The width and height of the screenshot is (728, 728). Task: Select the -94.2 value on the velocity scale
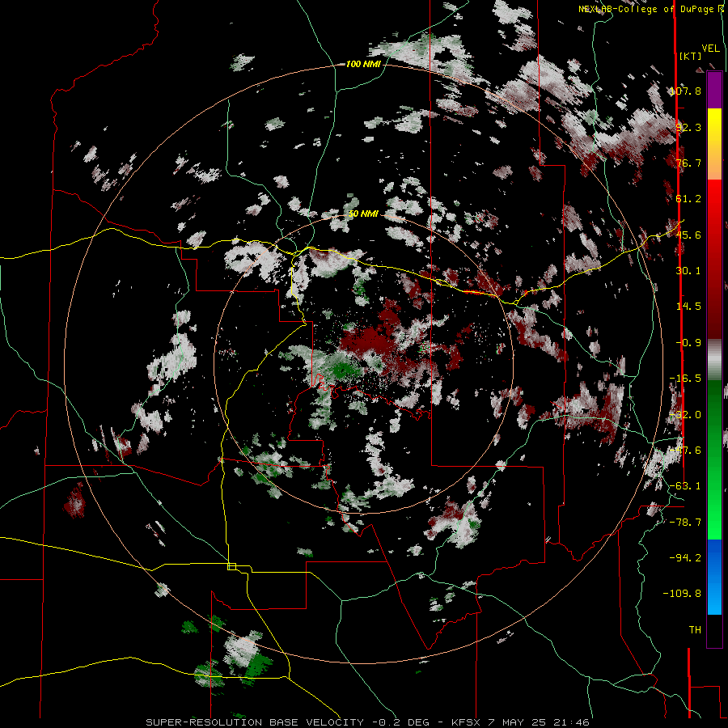click(685, 558)
